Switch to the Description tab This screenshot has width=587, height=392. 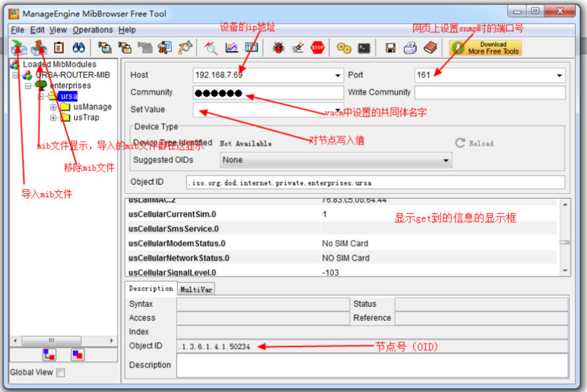(x=151, y=288)
